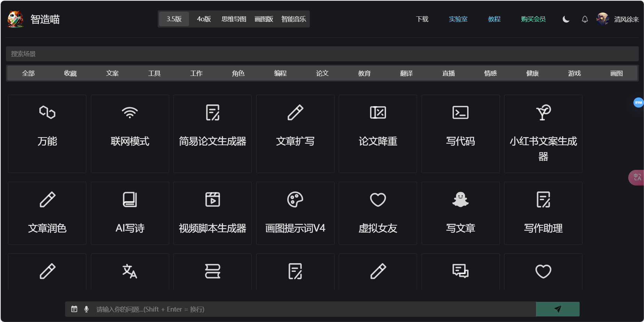Open 虚拟女友 heart icon
The height and width of the screenshot is (322, 644).
tap(378, 200)
